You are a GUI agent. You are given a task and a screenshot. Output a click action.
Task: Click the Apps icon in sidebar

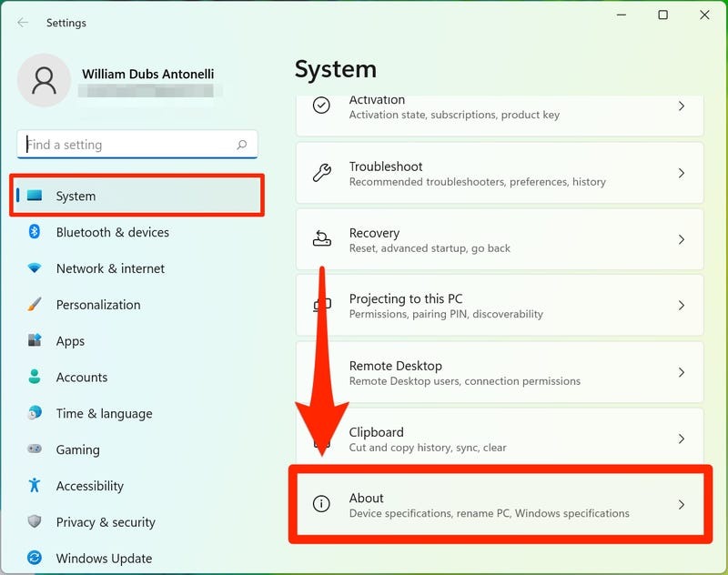pyautogui.click(x=35, y=340)
